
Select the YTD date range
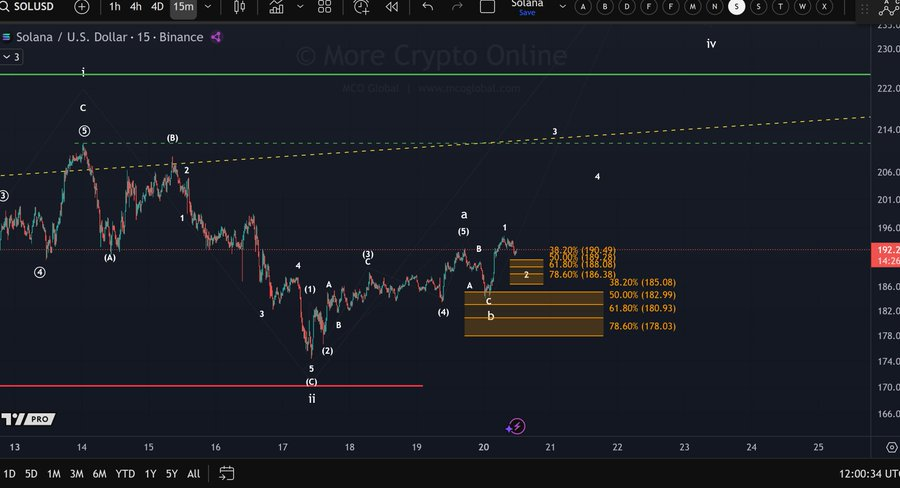pos(125,473)
